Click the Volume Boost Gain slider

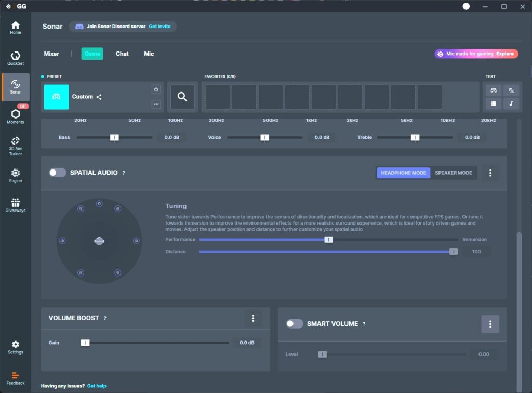coord(155,343)
